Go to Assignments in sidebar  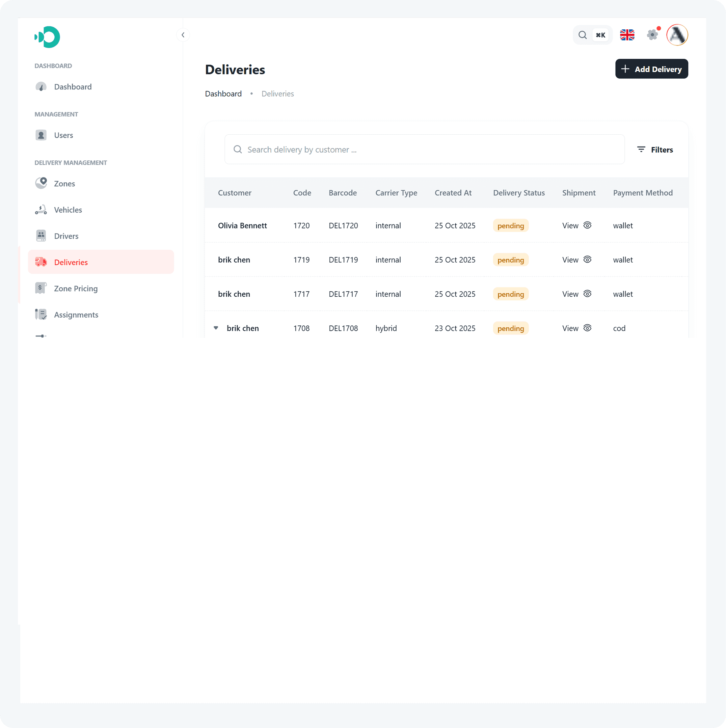76,315
